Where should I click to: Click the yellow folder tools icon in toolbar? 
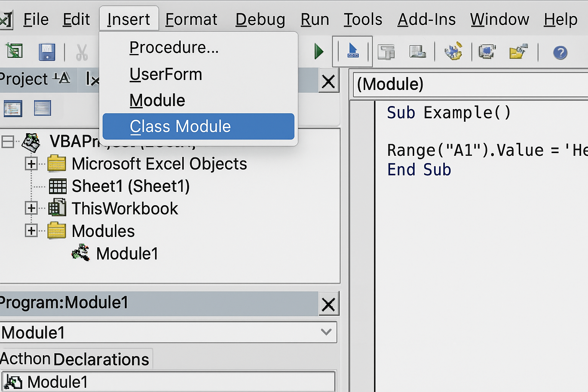tap(518, 51)
